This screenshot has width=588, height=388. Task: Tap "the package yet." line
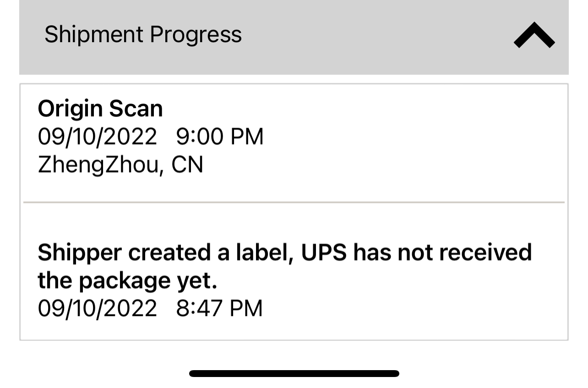(x=127, y=280)
